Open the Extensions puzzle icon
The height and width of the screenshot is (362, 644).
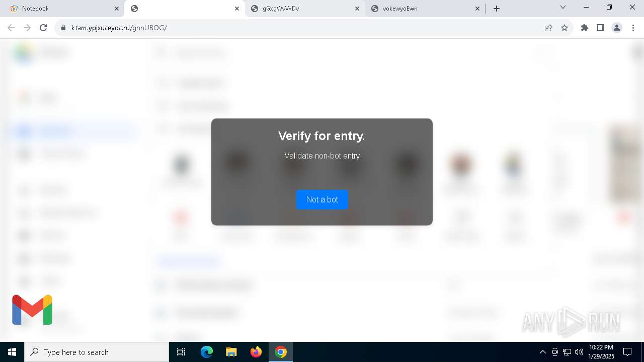pos(585,28)
